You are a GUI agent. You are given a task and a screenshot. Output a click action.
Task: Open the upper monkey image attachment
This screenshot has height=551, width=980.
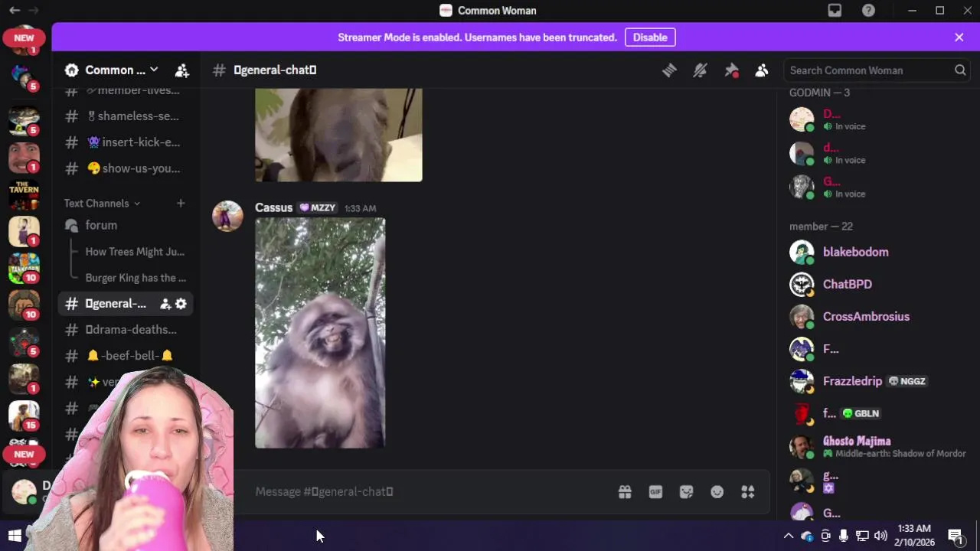338,135
